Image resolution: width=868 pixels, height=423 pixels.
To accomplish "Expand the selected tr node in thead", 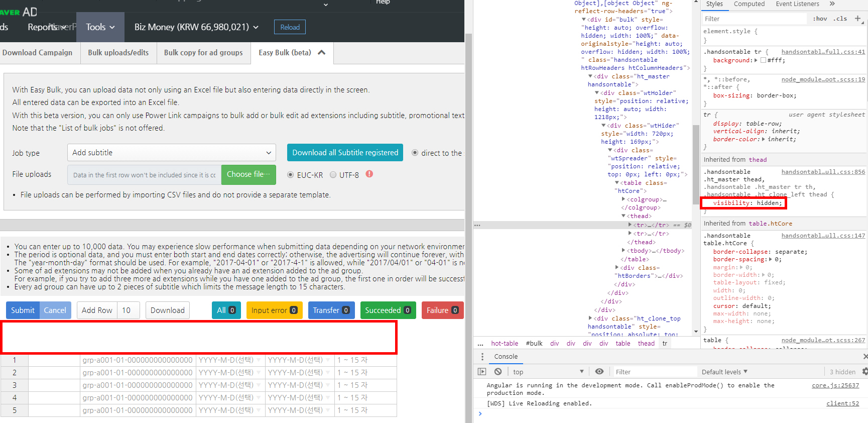I will coord(631,225).
